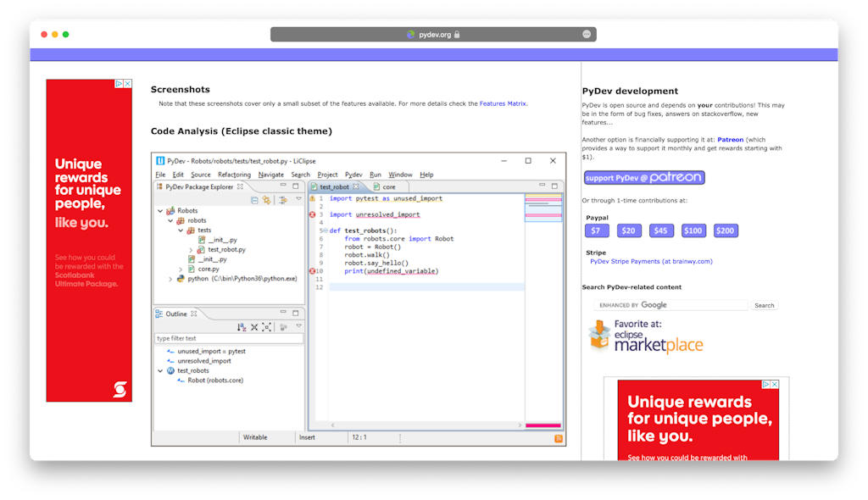Click the support PyDev @ Patreon button
The height and width of the screenshot is (500, 868).
pos(643,177)
